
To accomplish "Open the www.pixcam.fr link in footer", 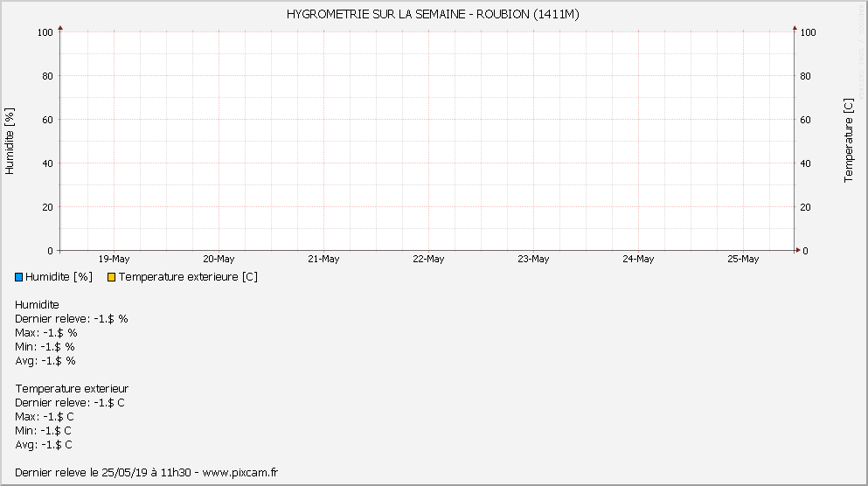I will 240,472.
